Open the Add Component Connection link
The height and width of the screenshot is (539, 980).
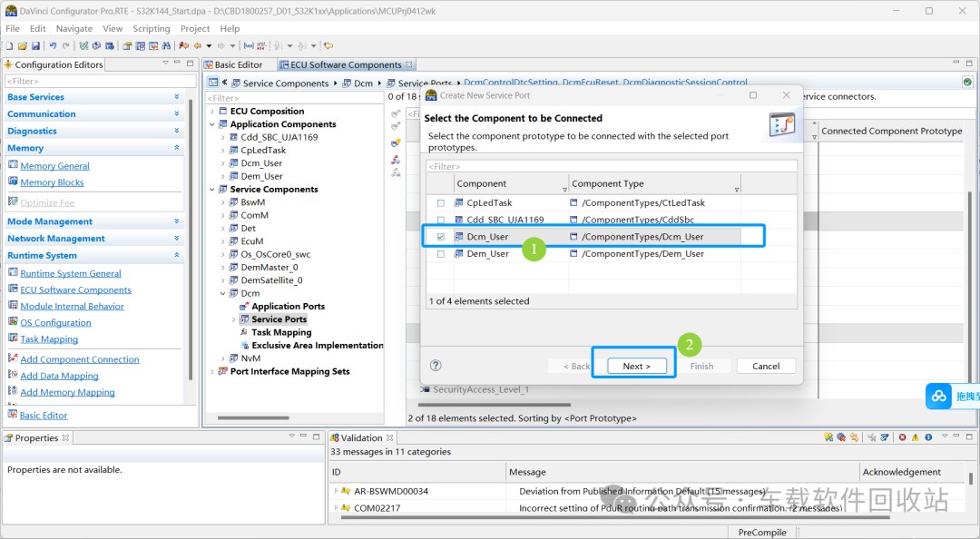pos(80,359)
